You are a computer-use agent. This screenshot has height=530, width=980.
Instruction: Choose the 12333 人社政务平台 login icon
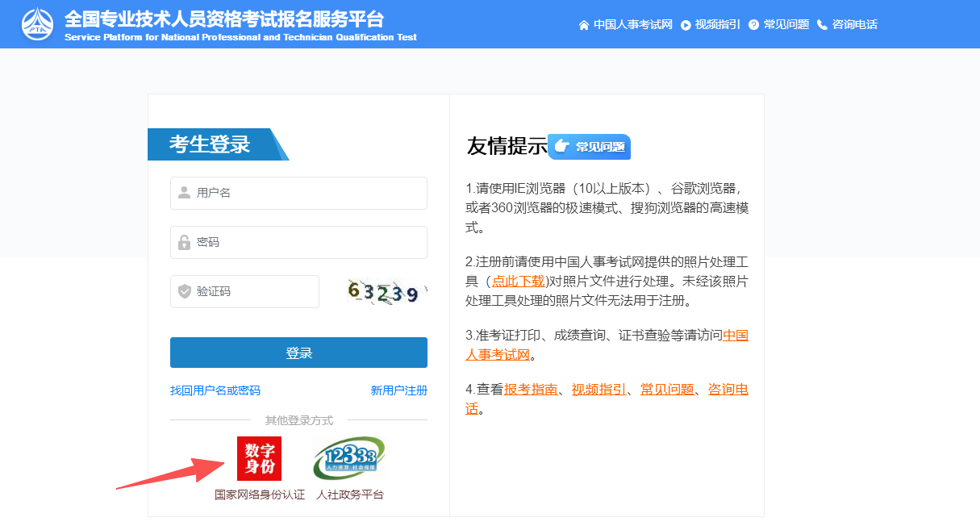[349, 459]
